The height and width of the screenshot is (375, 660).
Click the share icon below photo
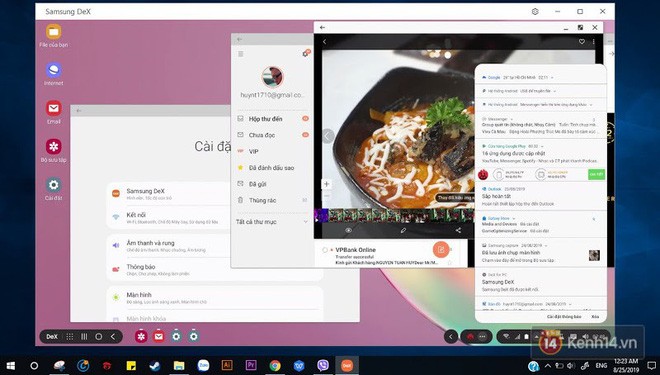(x=458, y=230)
